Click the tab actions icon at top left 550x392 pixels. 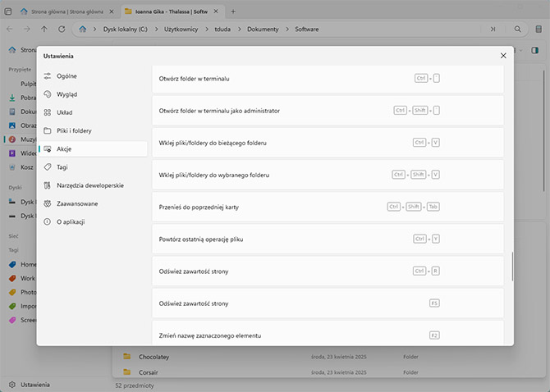point(8,11)
